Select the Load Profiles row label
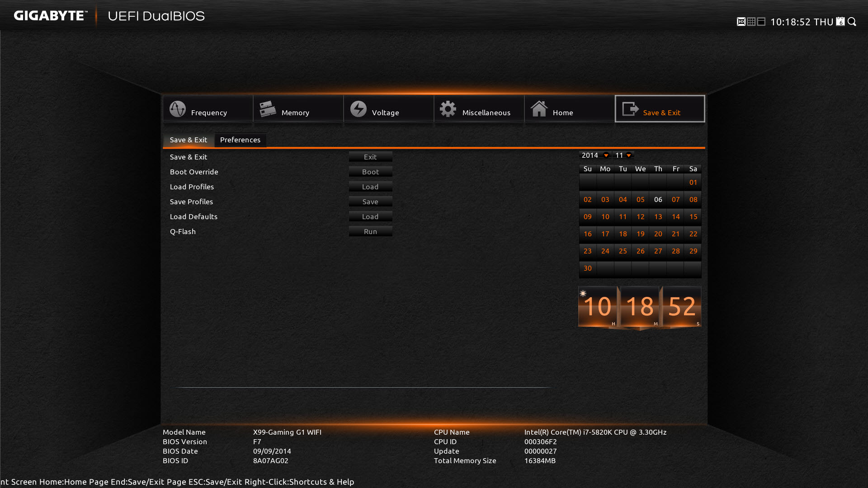Viewport: 868px width, 488px height. pyautogui.click(x=192, y=187)
